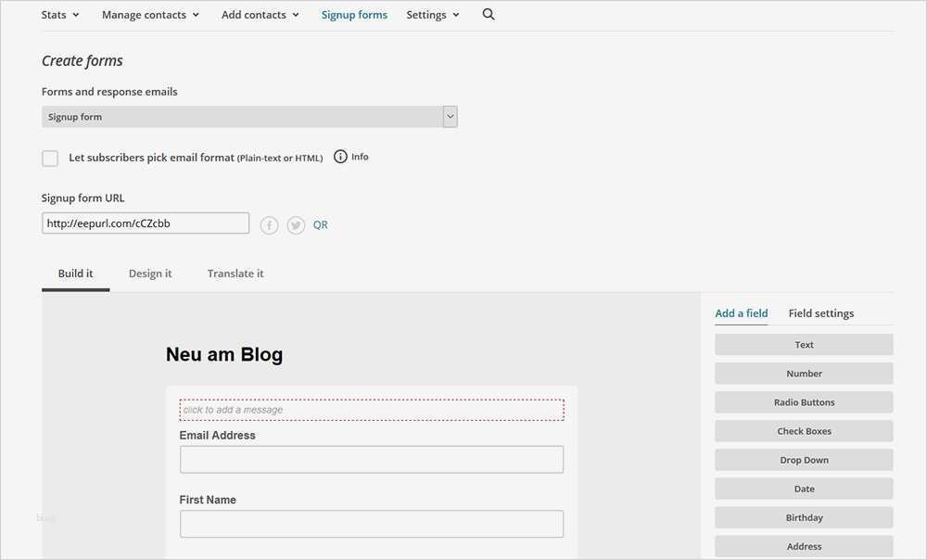Select the Add a field tab
Viewport: 927px width, 560px height.
742,313
